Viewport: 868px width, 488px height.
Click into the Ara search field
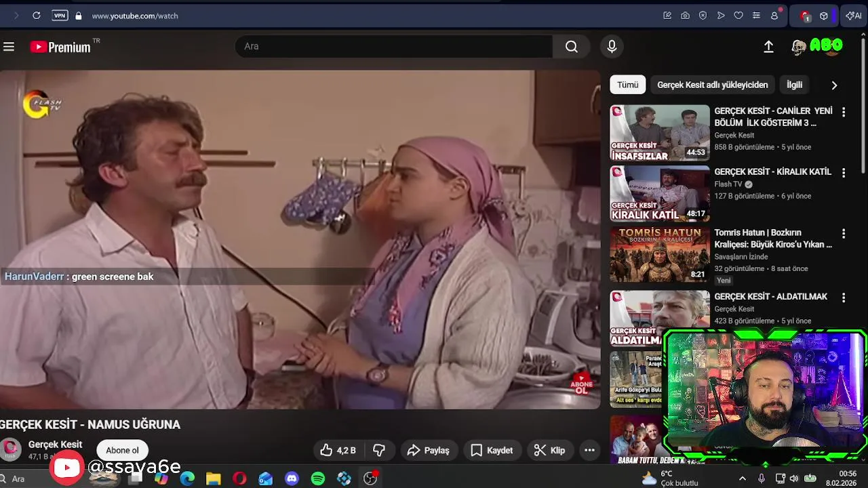pos(394,46)
